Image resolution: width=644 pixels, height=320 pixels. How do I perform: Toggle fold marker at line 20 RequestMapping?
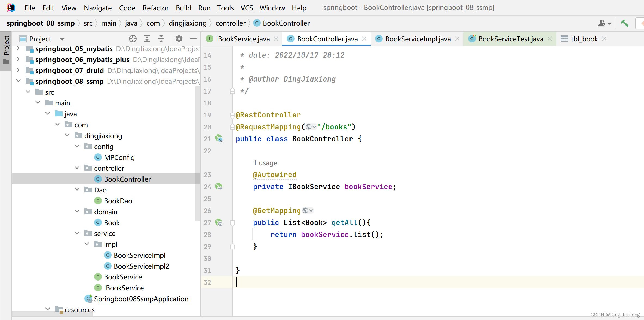tap(232, 127)
